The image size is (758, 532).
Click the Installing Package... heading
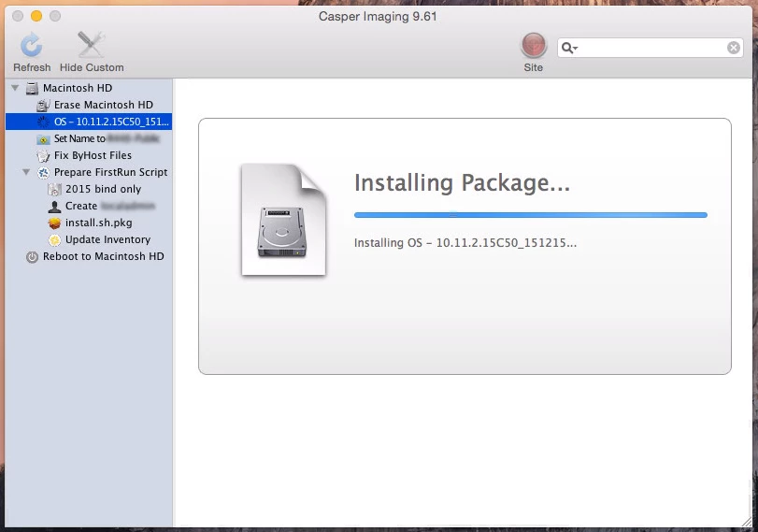(x=462, y=183)
